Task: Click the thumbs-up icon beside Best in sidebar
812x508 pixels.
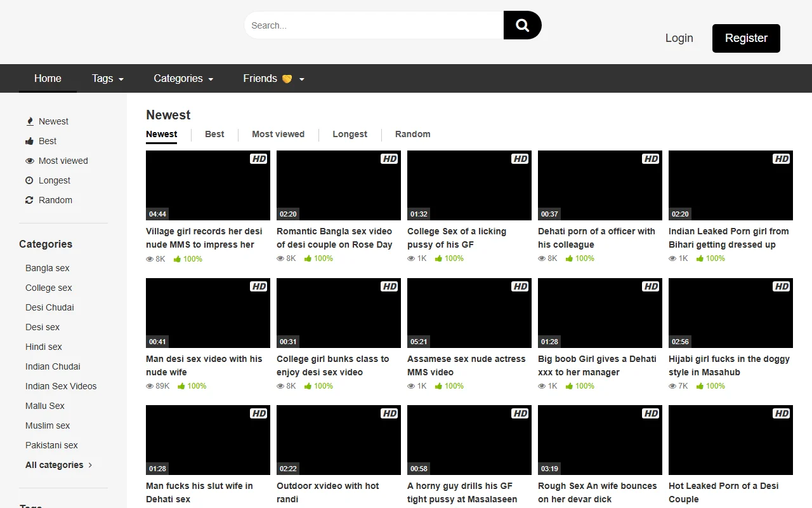Action: coord(29,141)
